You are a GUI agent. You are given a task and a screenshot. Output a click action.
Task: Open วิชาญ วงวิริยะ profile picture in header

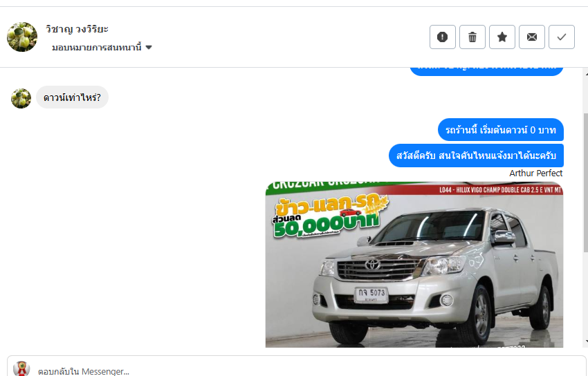[x=22, y=37]
